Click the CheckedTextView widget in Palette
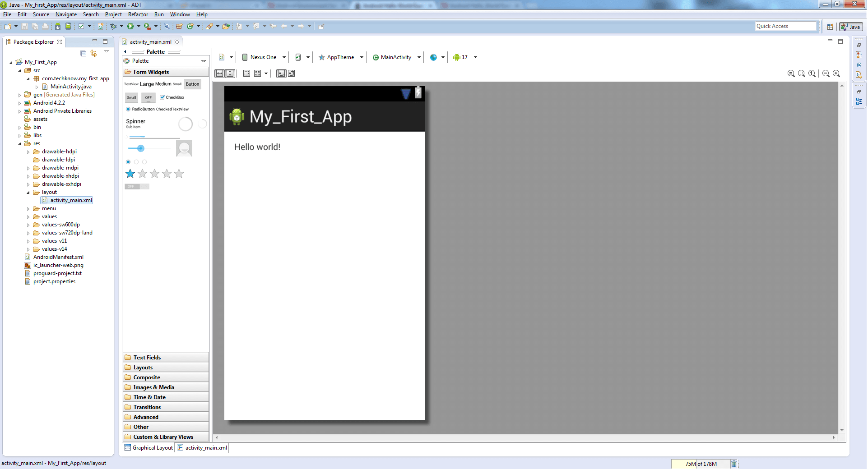The image size is (868, 469). [172, 109]
